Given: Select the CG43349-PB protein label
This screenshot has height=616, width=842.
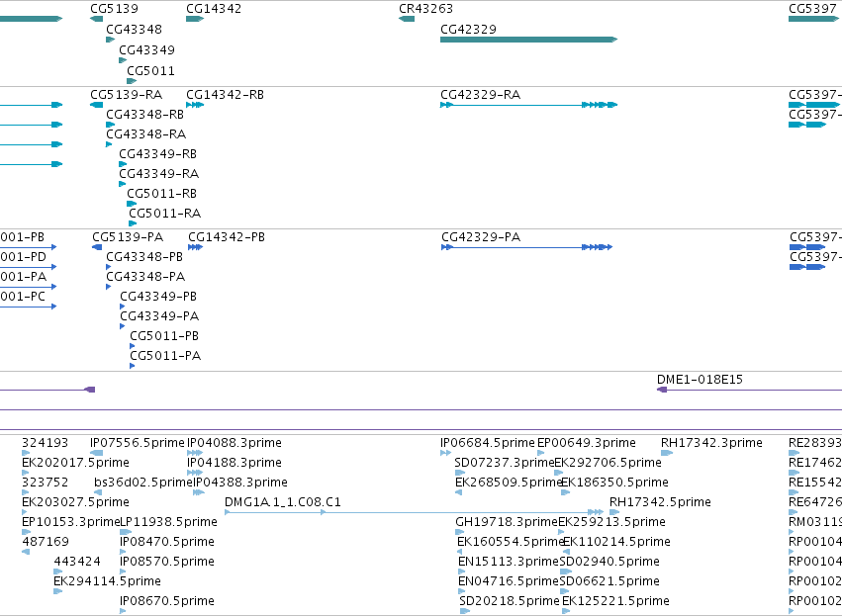Looking at the screenshot, I should pyautogui.click(x=158, y=297).
